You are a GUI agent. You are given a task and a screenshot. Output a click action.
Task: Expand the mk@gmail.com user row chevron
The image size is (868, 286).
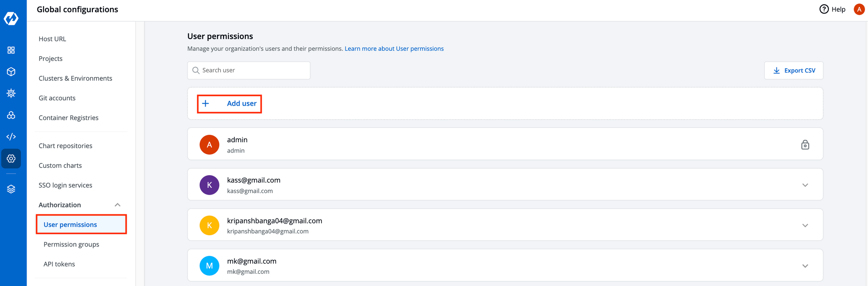(805, 266)
